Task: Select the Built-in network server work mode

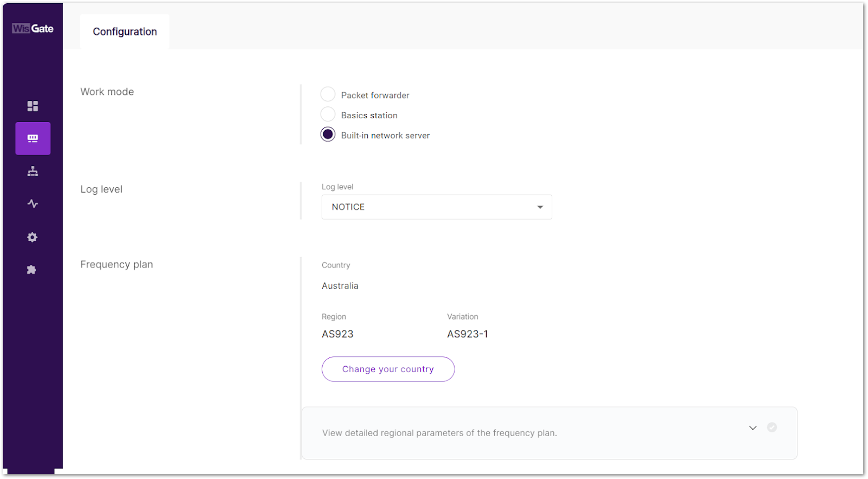Action: coord(328,134)
